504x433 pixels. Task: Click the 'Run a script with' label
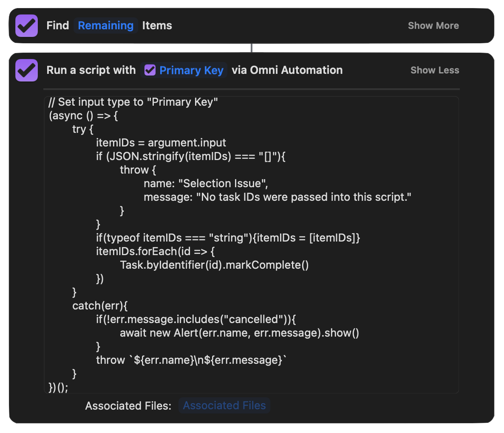(91, 70)
